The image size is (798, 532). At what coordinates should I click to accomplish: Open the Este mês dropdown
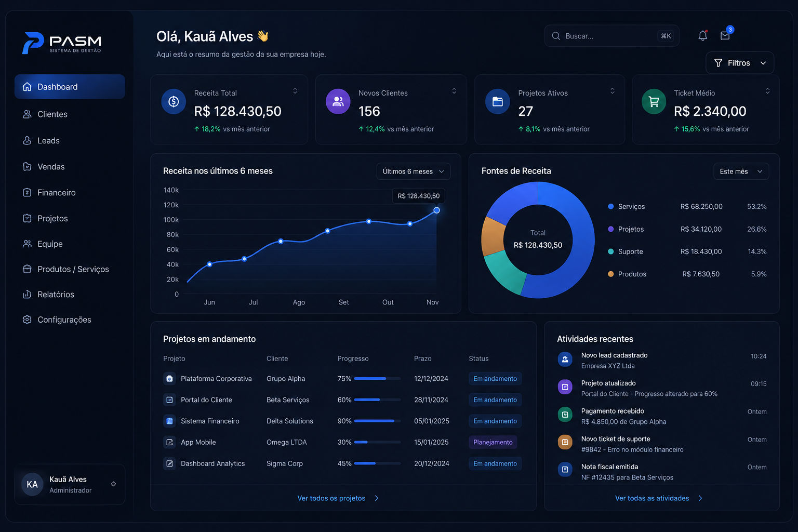point(741,171)
